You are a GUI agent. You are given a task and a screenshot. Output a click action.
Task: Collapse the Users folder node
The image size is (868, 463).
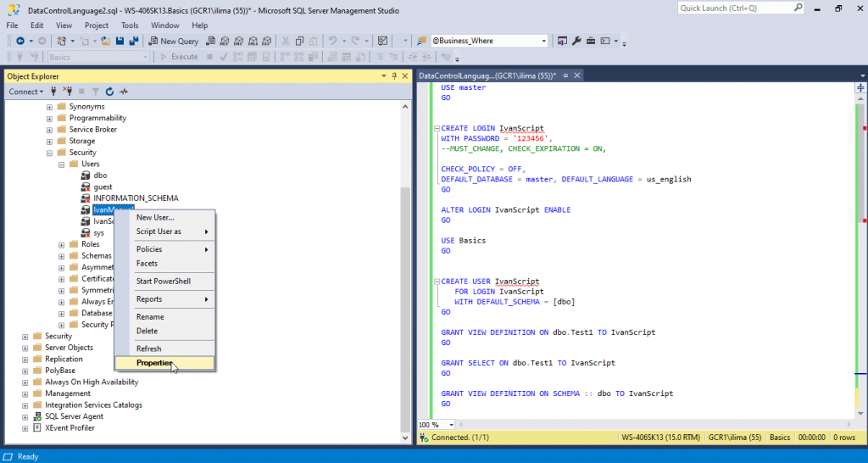click(x=61, y=165)
